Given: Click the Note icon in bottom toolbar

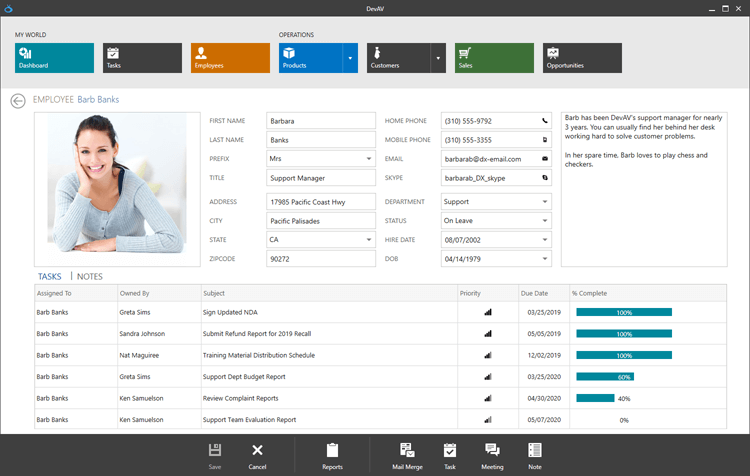Looking at the screenshot, I should tap(535, 454).
